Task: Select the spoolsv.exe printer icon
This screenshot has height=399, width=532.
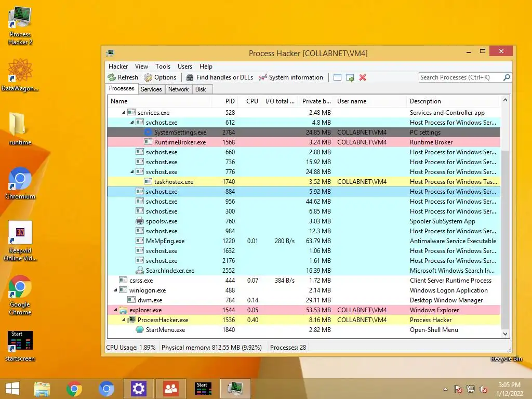Action: pos(140,221)
